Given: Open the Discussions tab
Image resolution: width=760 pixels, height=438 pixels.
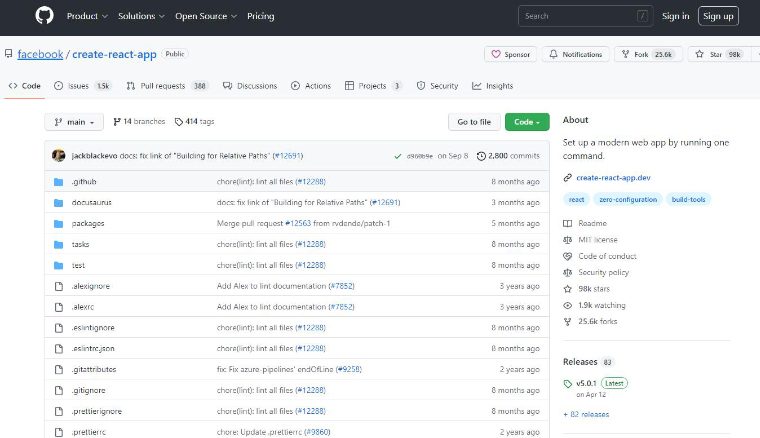Looking at the screenshot, I should [250, 86].
